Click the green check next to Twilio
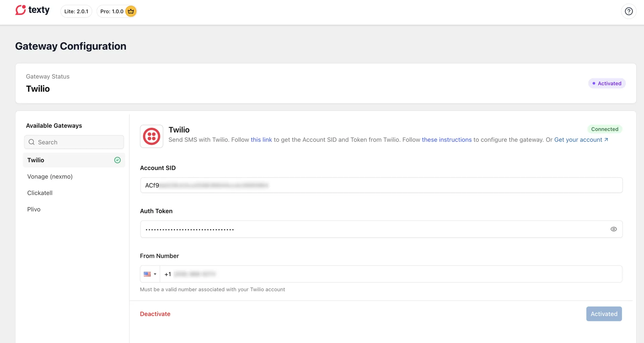Viewport: 644px width, 343px height. (x=117, y=160)
